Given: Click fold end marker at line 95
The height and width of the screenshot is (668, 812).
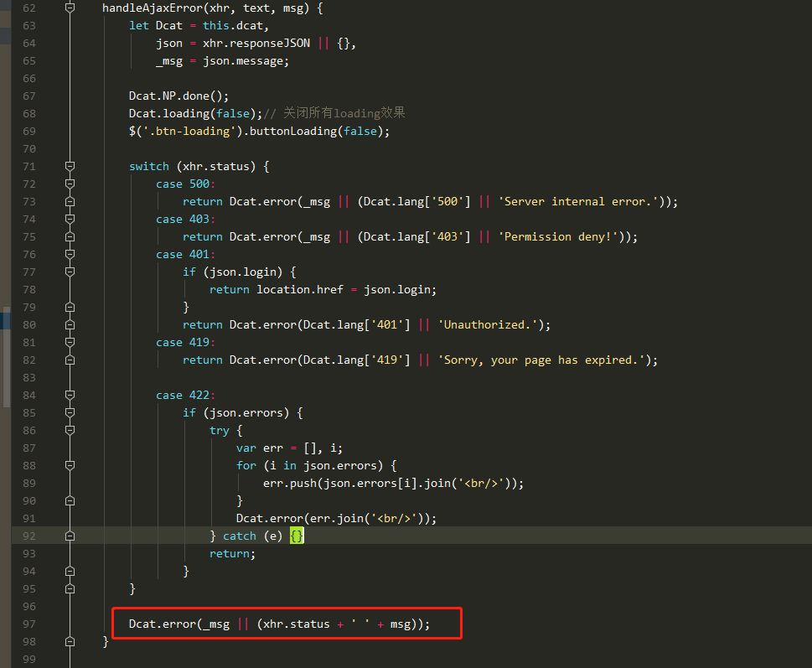Looking at the screenshot, I should [x=70, y=588].
